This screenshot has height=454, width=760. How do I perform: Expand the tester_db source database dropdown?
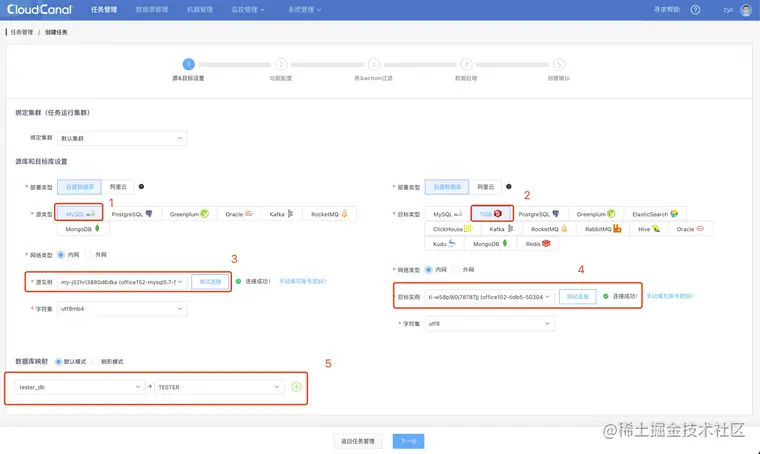coord(80,387)
